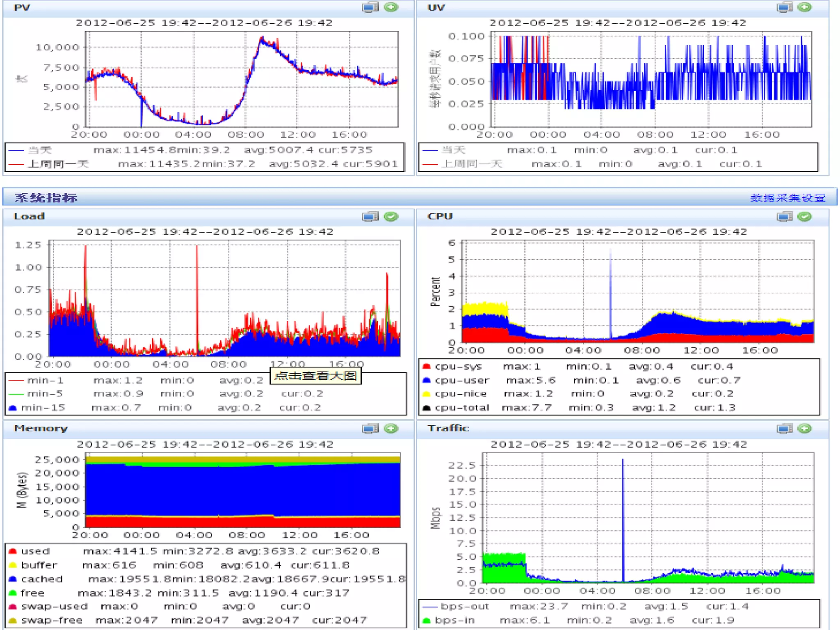Image resolution: width=840 pixels, height=630 pixels.
Task: Click the blue cached legend swatch
Action: [x=13, y=579]
